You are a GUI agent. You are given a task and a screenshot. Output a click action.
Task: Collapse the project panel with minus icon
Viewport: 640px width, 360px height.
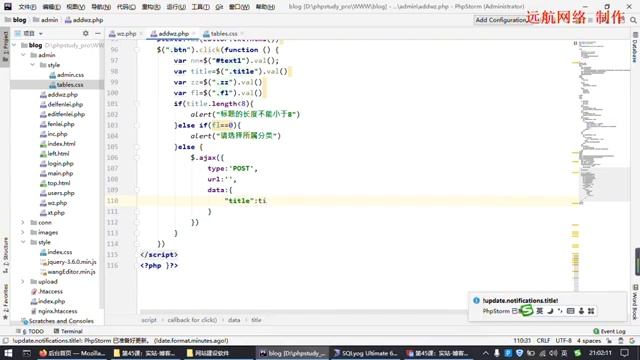click(98, 33)
